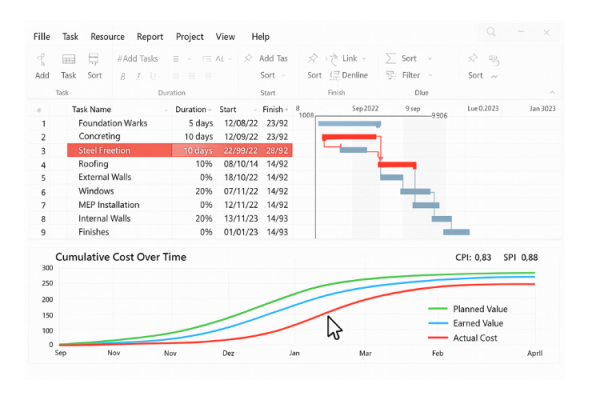This screenshot has width=600, height=400.
Task: Click the search magnifier icon
Action: point(492,33)
